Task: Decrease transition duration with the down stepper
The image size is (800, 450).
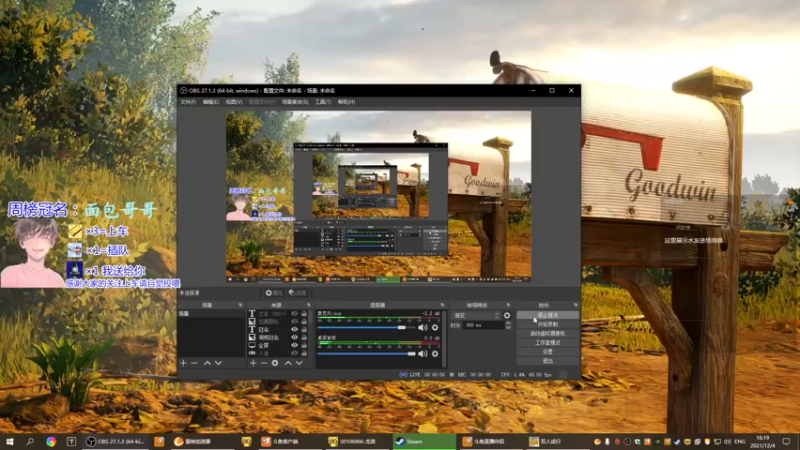Action: (x=508, y=327)
